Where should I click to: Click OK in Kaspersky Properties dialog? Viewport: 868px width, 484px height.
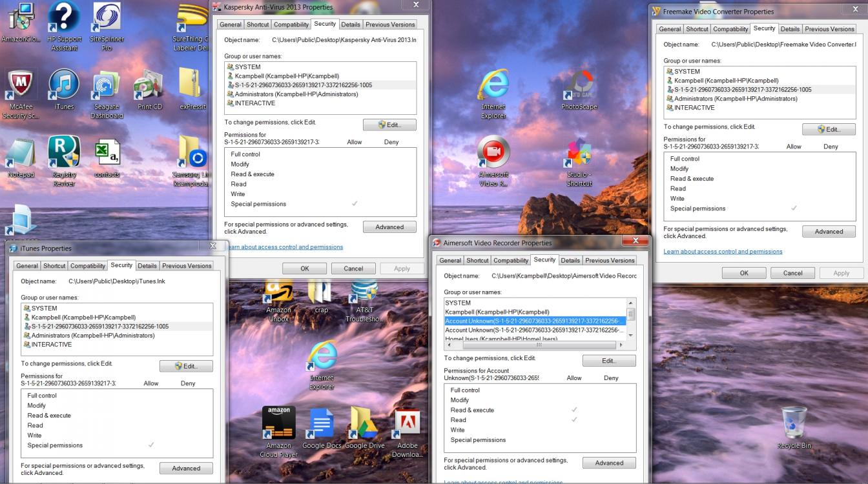click(305, 268)
